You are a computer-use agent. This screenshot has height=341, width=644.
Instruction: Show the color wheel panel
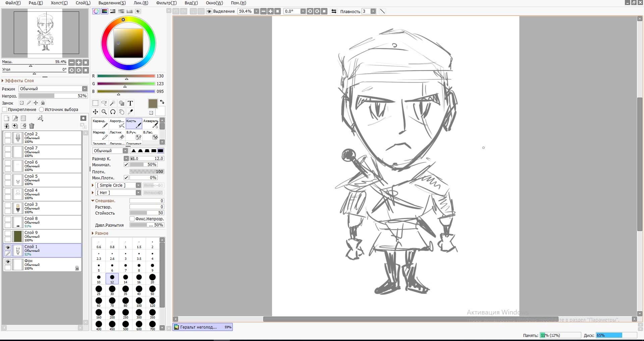point(96,11)
